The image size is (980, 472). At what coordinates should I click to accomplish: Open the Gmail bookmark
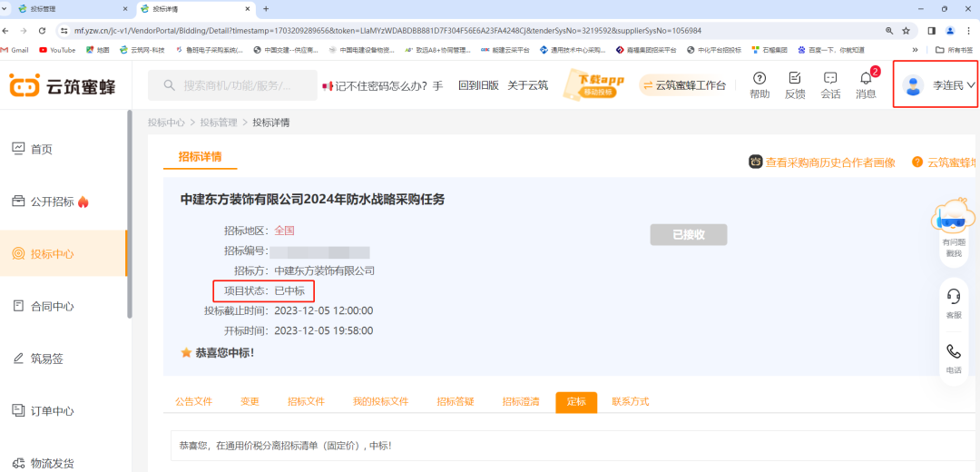(15, 49)
